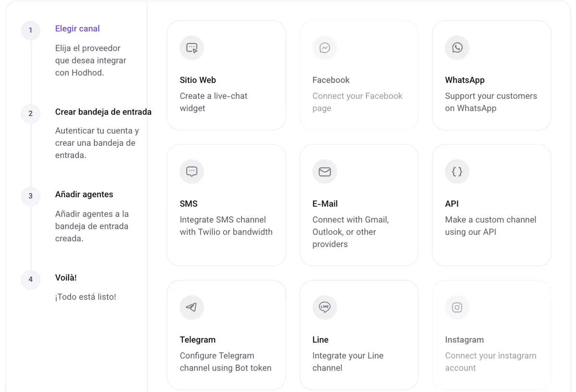Click 'Support your customers on WhatsApp' text
The width and height of the screenshot is (576, 392).
click(491, 102)
